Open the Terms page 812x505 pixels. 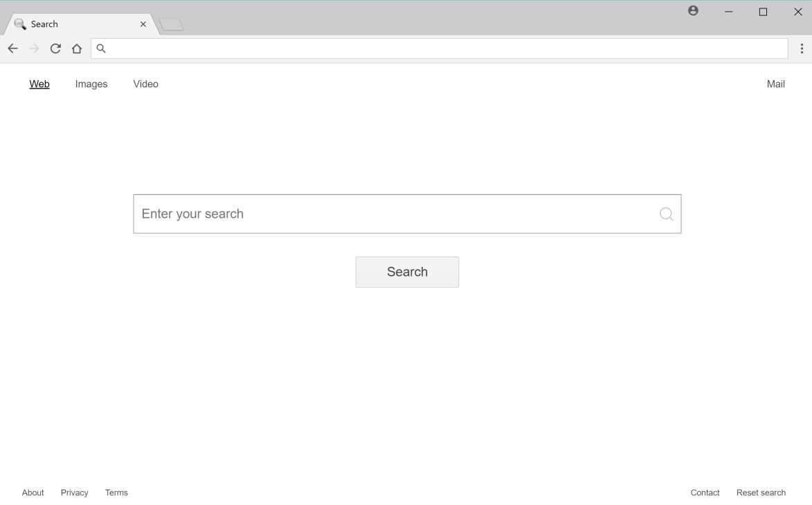pos(116,492)
